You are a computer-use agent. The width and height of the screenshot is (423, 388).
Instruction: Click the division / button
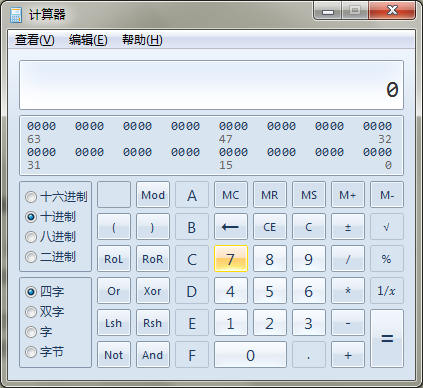[348, 259]
